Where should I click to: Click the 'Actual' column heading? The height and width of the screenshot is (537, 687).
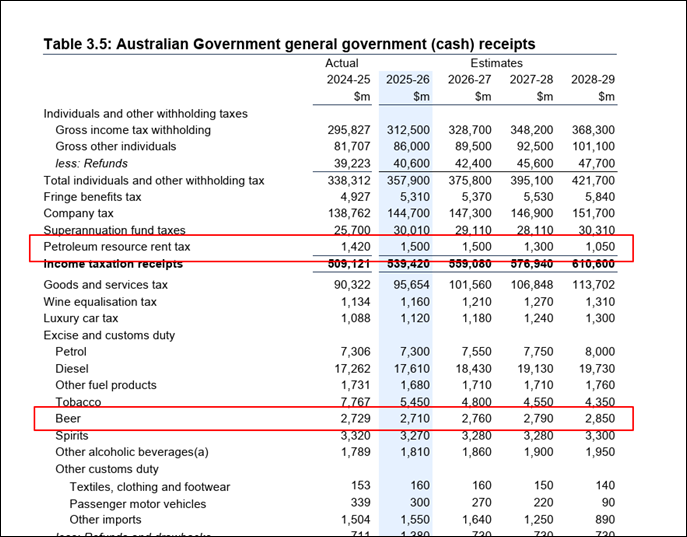pyautogui.click(x=342, y=63)
